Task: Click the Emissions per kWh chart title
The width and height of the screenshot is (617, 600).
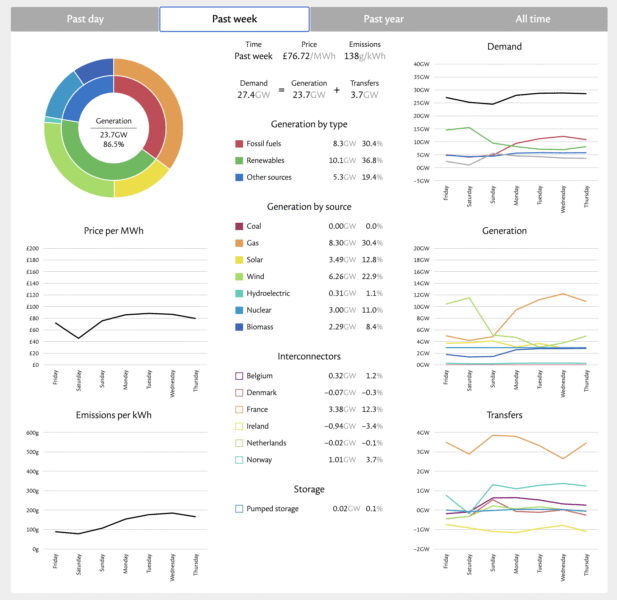Action: (x=113, y=414)
